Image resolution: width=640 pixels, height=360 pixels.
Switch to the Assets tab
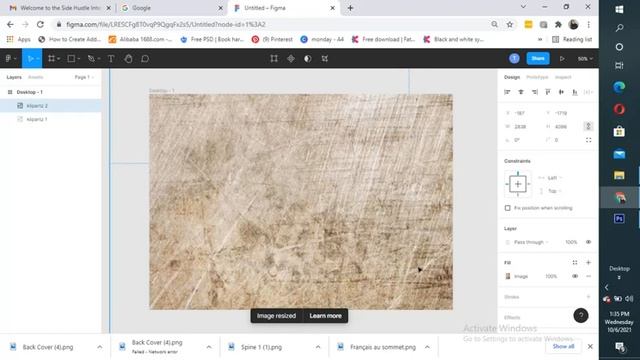(36, 77)
